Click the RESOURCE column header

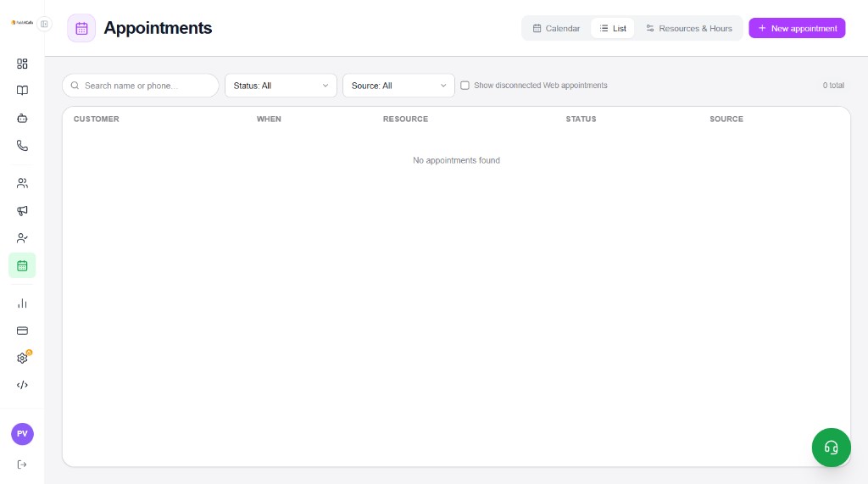coord(406,119)
